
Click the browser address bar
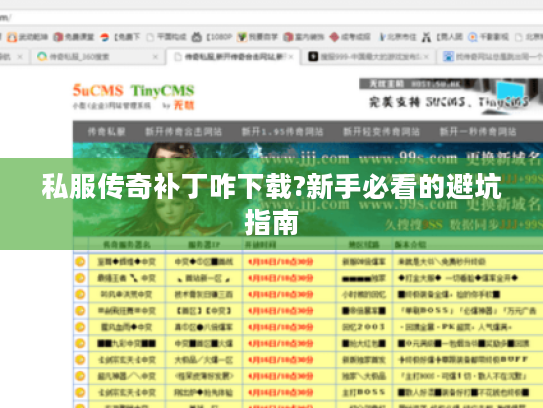(x=272, y=17)
